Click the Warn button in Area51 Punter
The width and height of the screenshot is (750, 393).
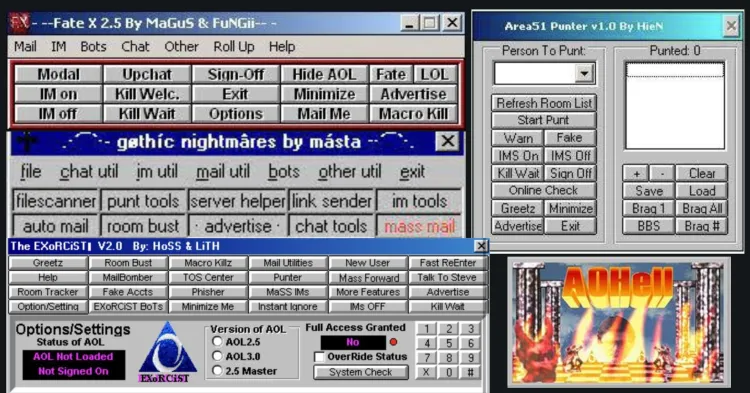[x=518, y=138]
